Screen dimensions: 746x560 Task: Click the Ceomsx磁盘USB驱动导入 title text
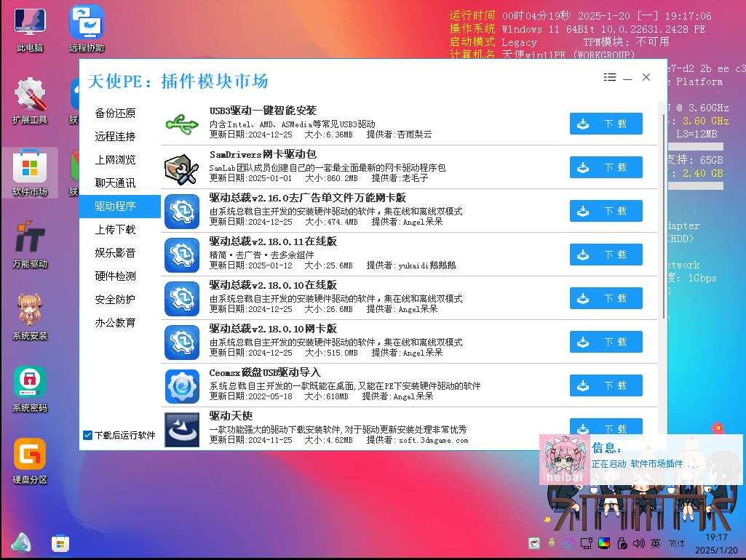265,372
